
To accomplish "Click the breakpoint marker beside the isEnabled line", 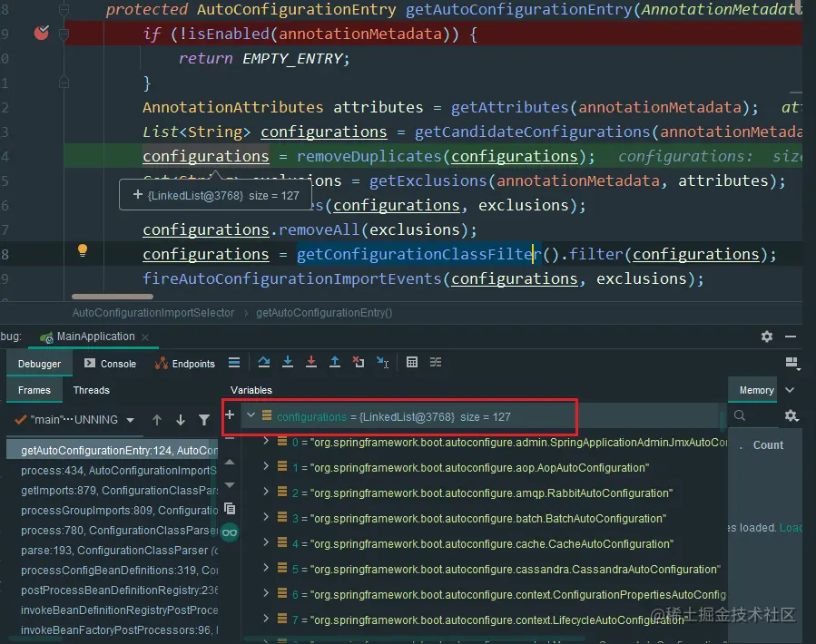I will point(41,34).
